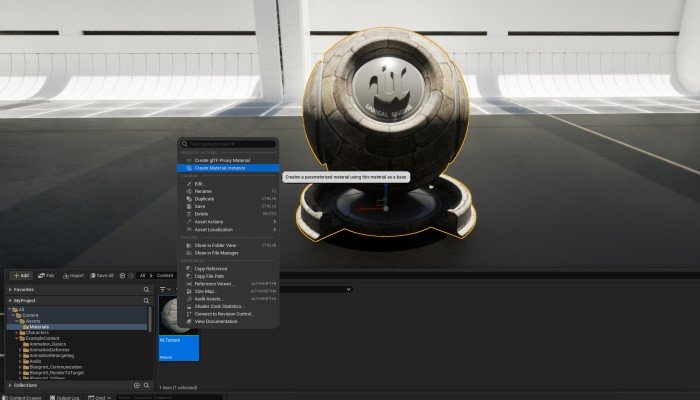The width and height of the screenshot is (700, 400).
Task: Open the Output Log
Action: tap(65, 397)
